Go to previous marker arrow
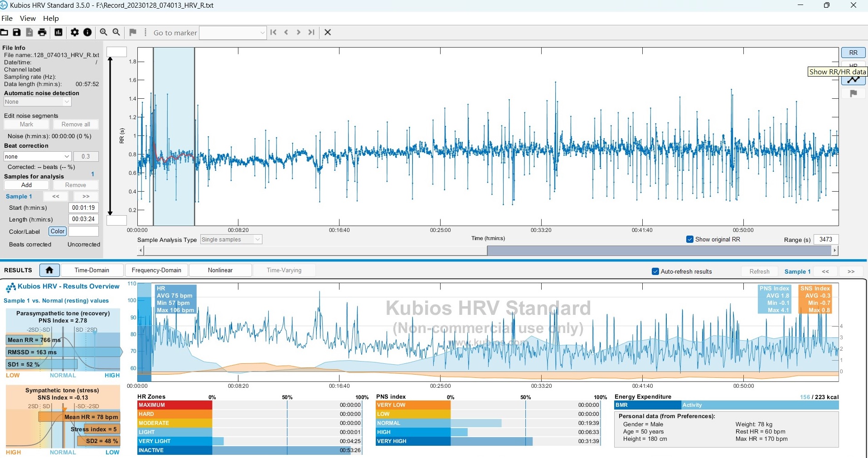This screenshot has height=458, width=868. [x=286, y=32]
